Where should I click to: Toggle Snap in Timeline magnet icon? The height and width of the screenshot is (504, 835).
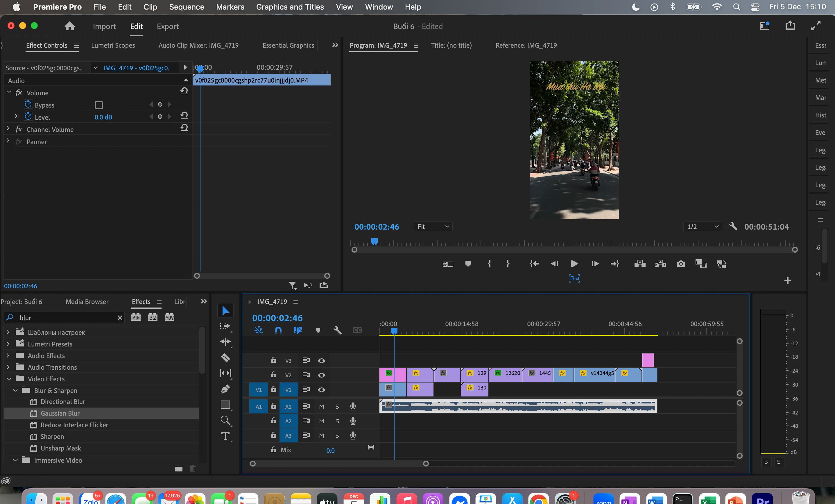[x=278, y=330]
